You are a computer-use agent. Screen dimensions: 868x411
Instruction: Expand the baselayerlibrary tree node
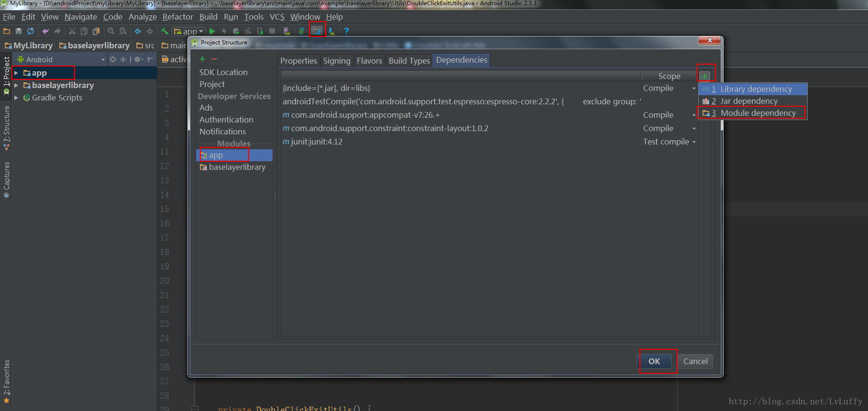16,85
